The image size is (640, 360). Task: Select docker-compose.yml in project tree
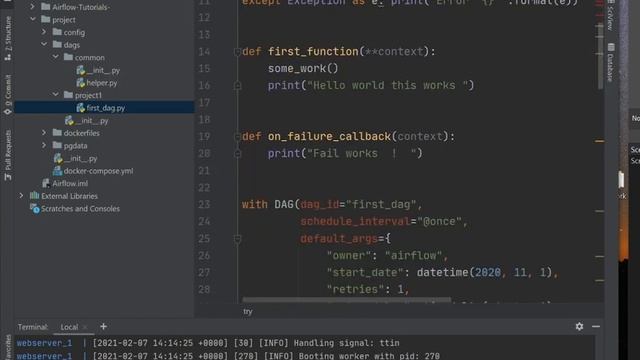(x=98, y=171)
